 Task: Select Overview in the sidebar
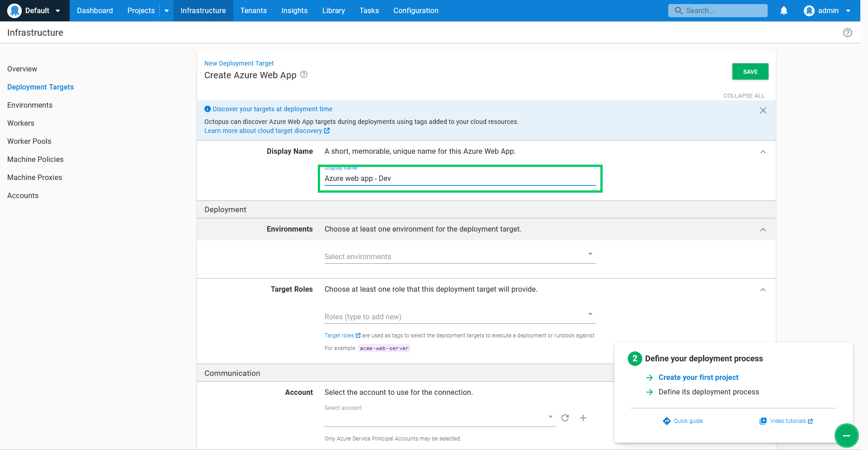pos(22,69)
